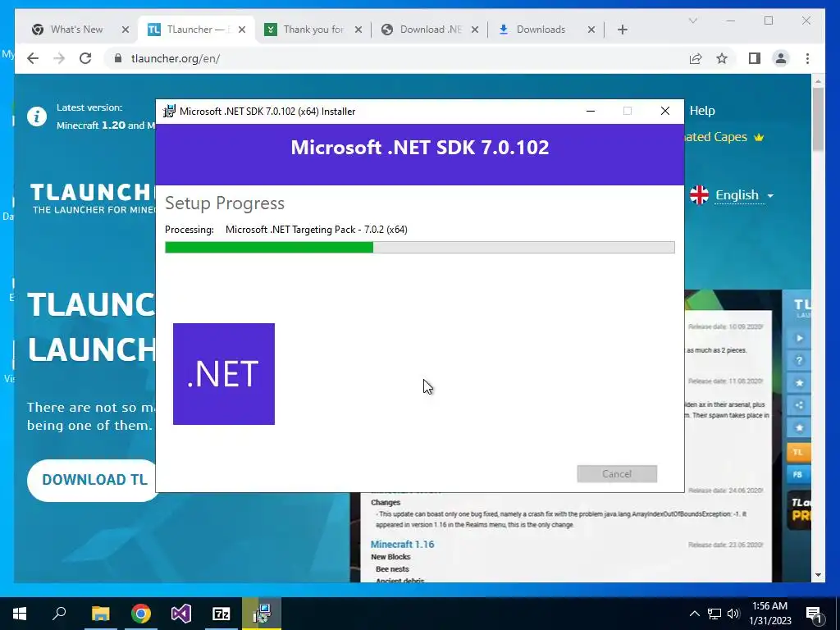Toggle the Chrome side panel

point(755,58)
